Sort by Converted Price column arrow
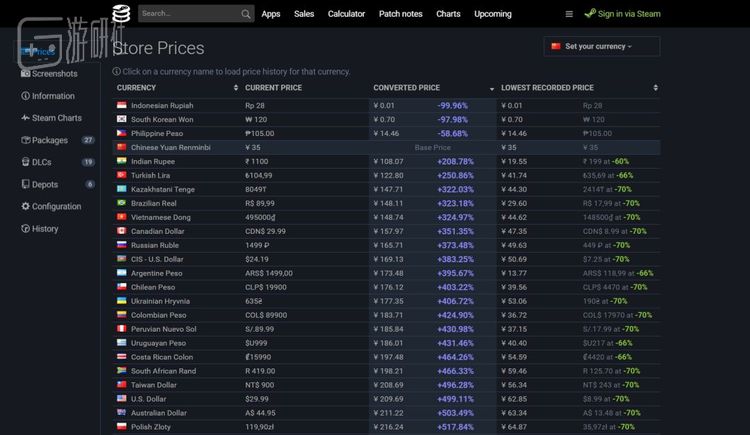The width and height of the screenshot is (750, 435). [x=491, y=88]
